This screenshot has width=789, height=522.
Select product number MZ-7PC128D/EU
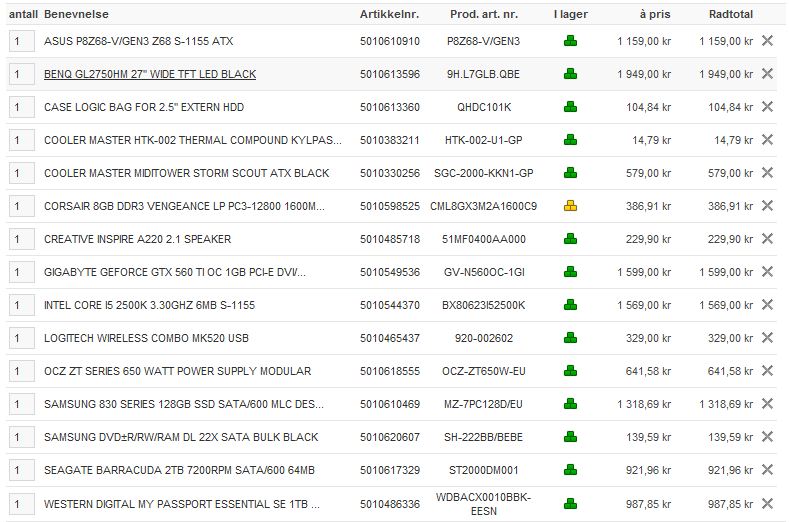pyautogui.click(x=484, y=404)
